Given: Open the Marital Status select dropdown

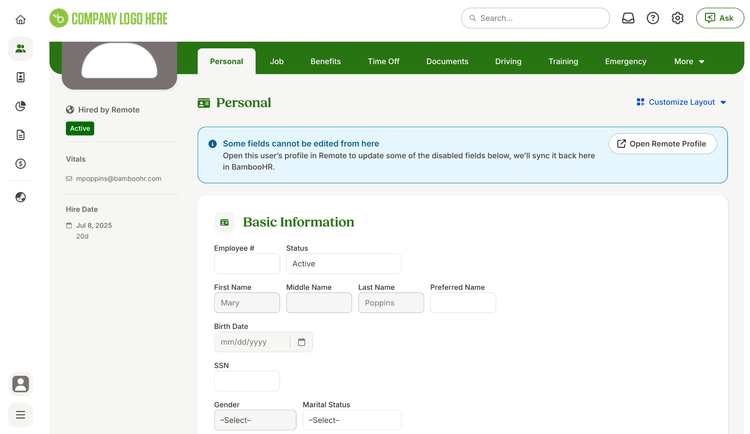Looking at the screenshot, I should [352, 420].
